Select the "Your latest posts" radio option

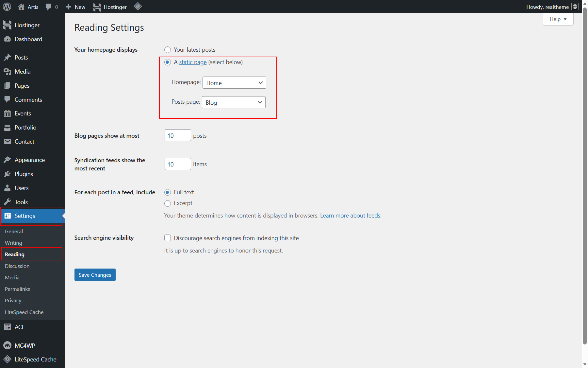pyautogui.click(x=168, y=50)
